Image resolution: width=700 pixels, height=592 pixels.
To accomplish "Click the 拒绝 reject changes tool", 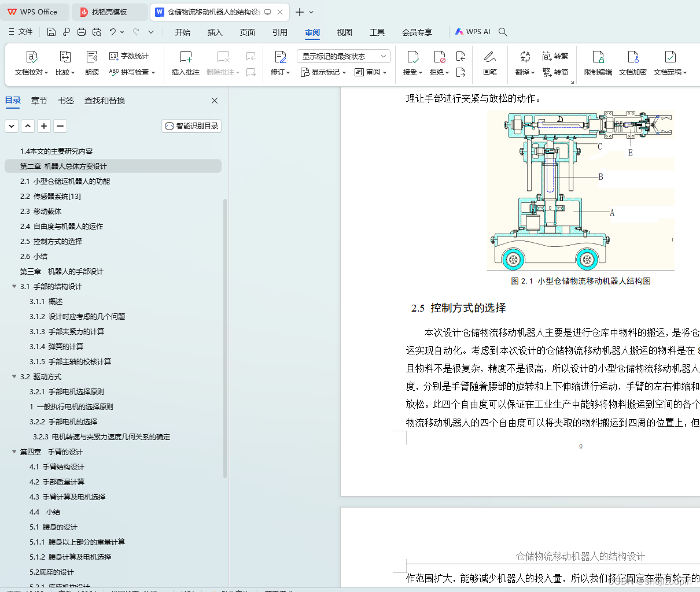I will (x=439, y=64).
